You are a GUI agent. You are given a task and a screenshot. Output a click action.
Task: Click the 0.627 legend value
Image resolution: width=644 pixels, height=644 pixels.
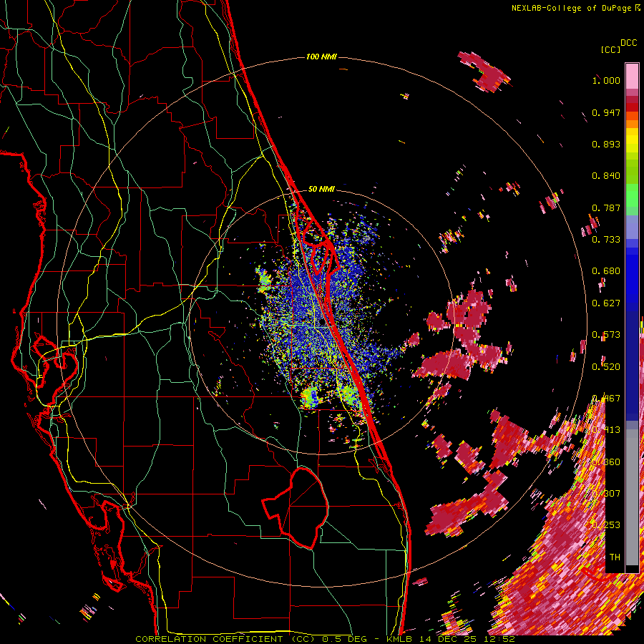tap(606, 303)
